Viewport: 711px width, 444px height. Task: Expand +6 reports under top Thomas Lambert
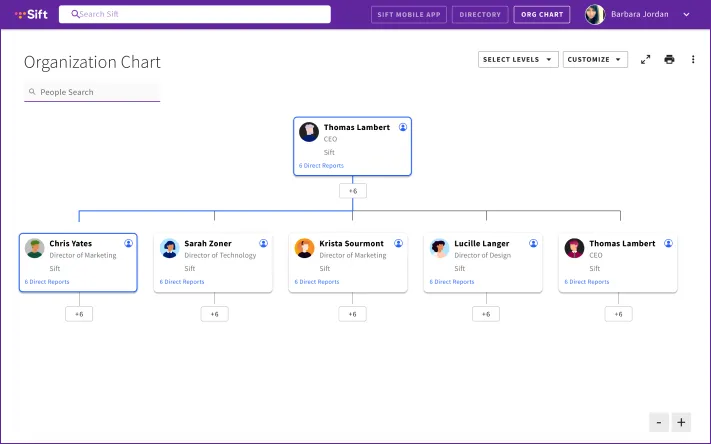point(353,191)
